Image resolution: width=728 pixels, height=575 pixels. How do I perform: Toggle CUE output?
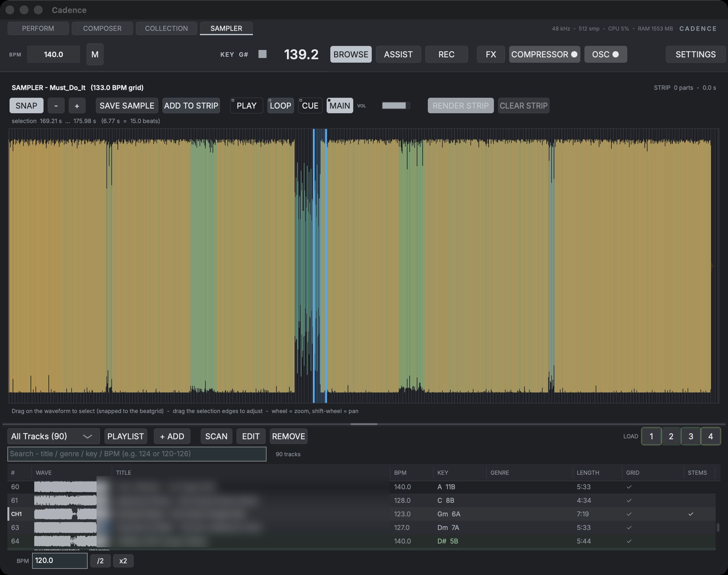click(x=310, y=105)
